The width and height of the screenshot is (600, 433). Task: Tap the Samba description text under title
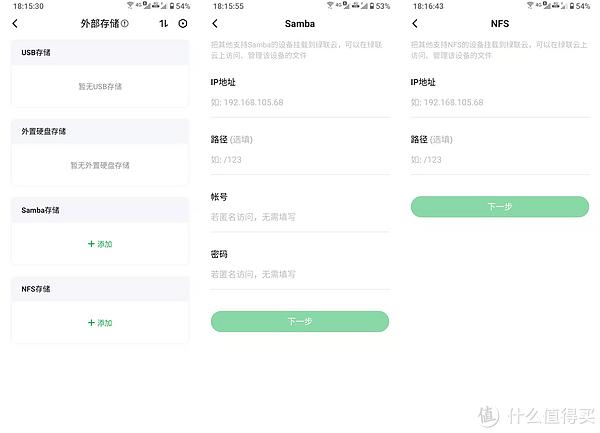(297, 50)
